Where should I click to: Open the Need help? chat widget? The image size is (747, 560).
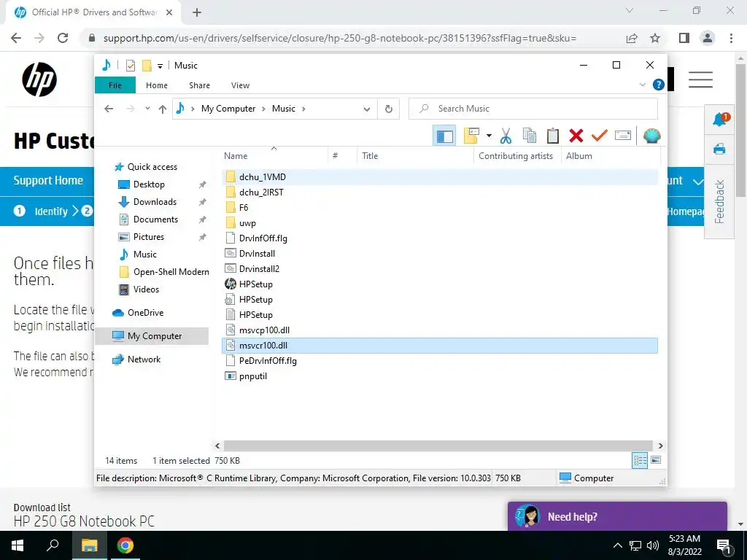[x=617, y=517]
